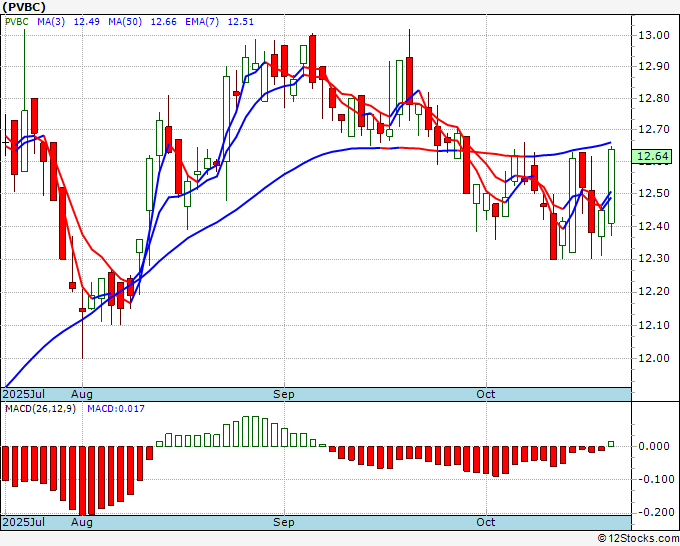Select the MA(50) legend label

[x=125, y=22]
